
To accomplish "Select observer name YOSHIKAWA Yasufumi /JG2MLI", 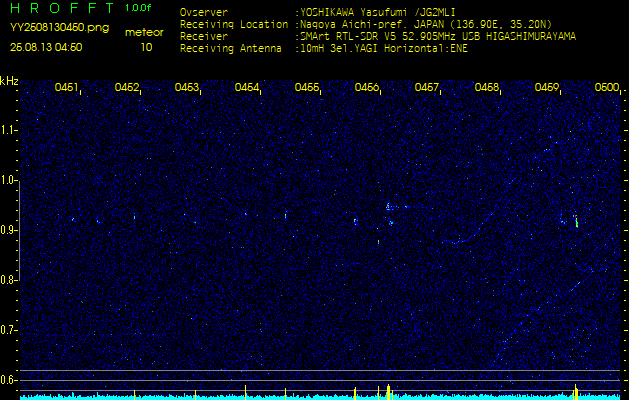I will (x=378, y=12).
